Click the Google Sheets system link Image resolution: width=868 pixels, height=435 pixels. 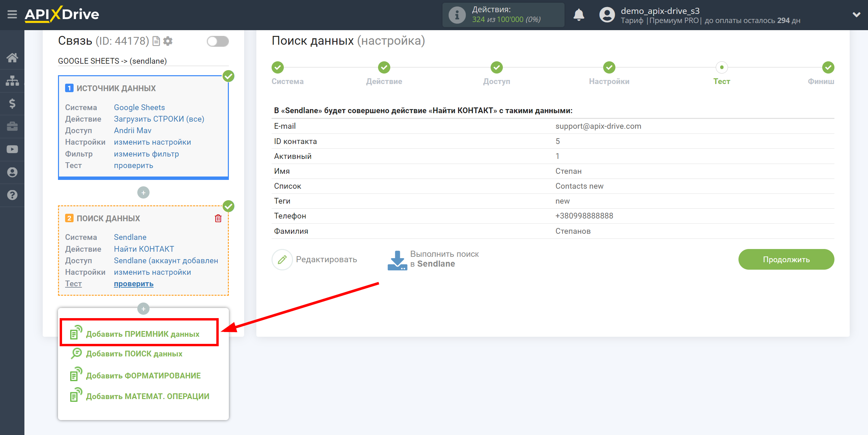pos(139,107)
